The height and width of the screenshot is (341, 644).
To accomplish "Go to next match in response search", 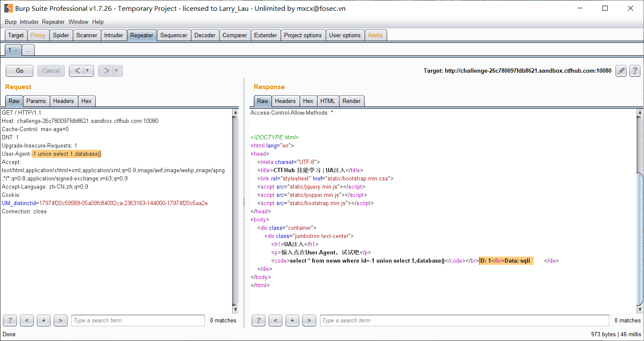I will point(309,321).
